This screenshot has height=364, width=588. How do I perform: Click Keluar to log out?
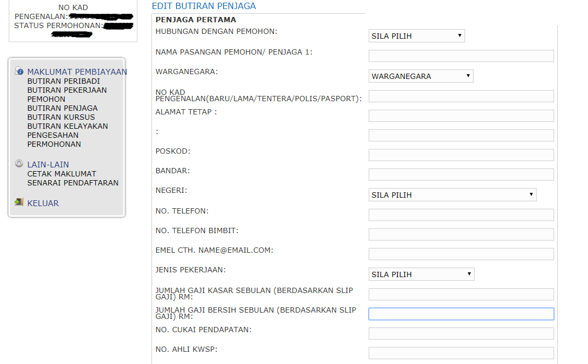tap(43, 203)
